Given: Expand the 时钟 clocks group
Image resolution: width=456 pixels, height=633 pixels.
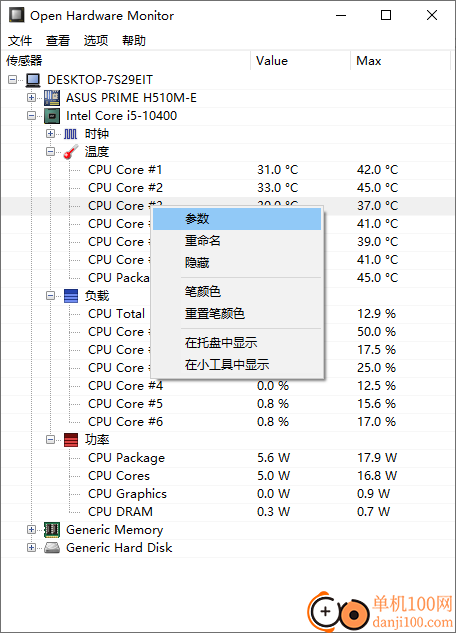Looking at the screenshot, I should point(50,134).
